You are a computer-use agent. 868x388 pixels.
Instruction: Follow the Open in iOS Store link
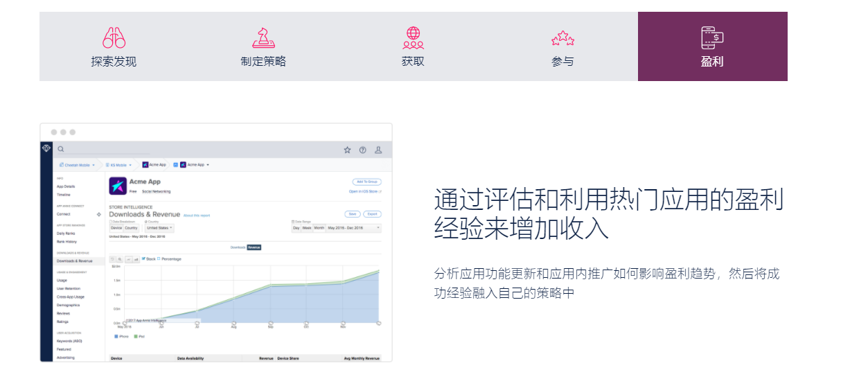tap(365, 191)
